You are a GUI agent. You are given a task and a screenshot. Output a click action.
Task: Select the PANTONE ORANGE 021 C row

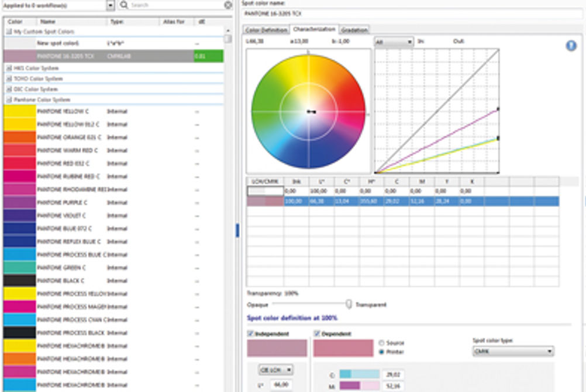[x=113, y=137]
